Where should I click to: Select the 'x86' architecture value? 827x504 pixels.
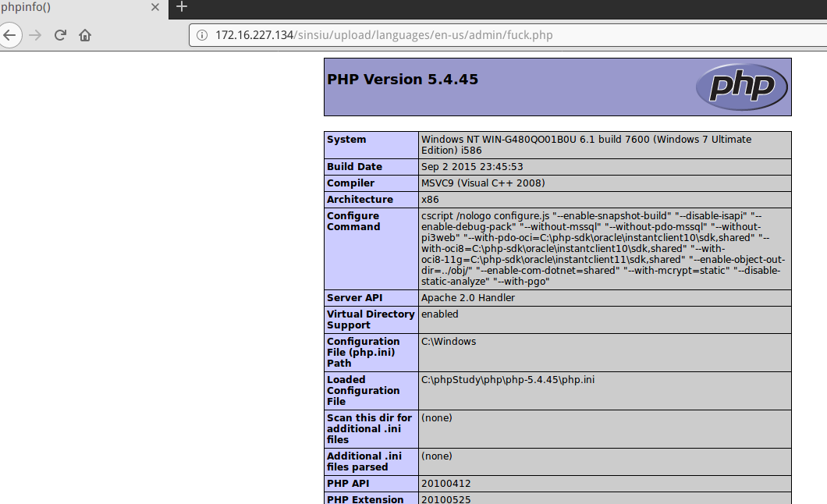pos(430,199)
